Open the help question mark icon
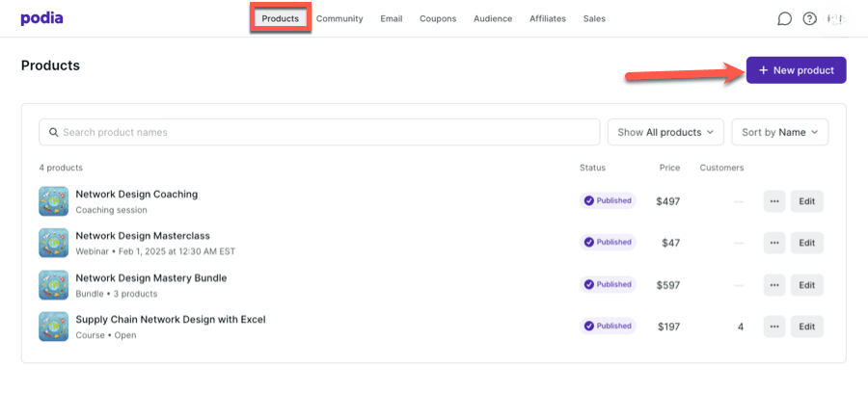868x393 pixels. [809, 18]
